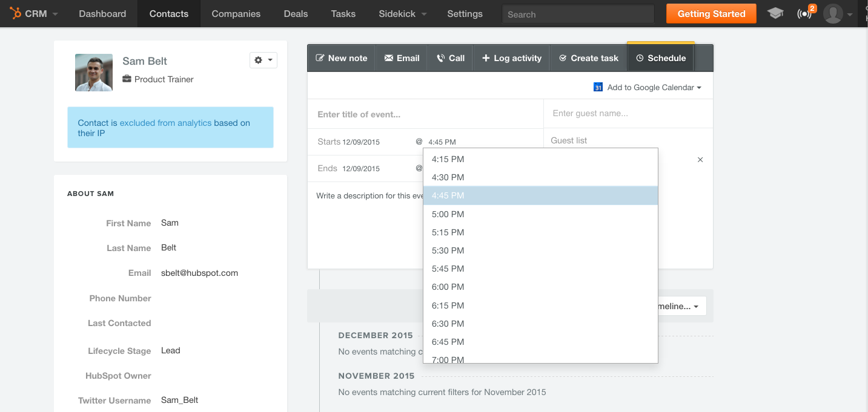This screenshot has height=412, width=868.
Task: Choose 5:00 PM from the time list
Action: (x=540, y=214)
